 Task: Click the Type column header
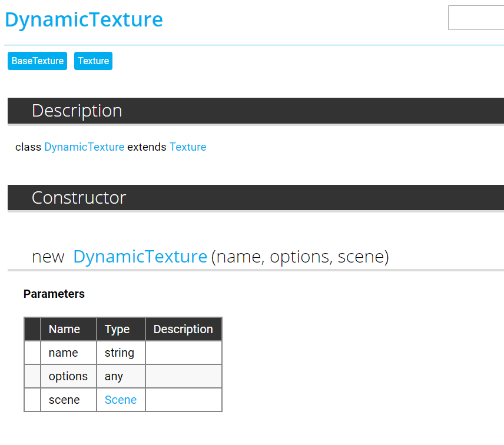pos(117,330)
